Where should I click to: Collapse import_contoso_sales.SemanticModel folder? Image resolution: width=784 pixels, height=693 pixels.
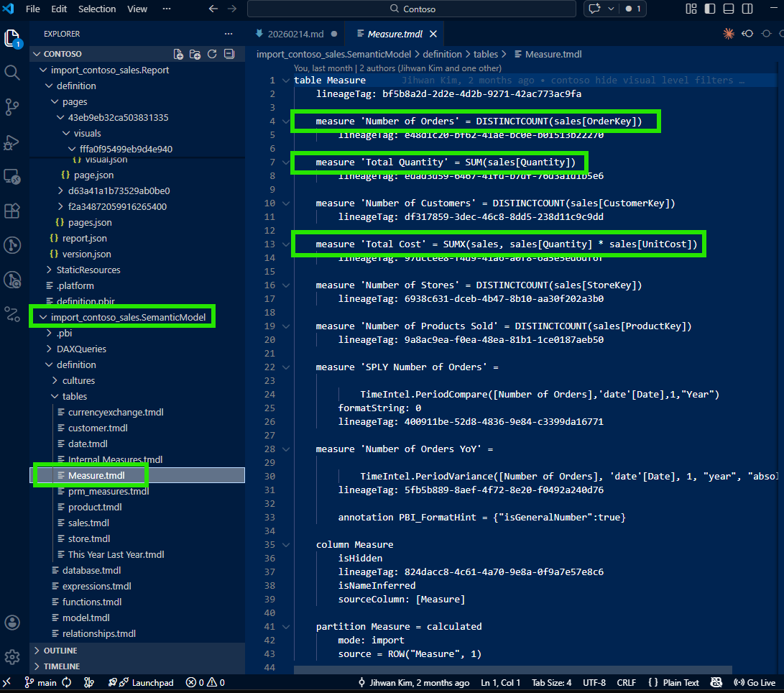(x=43, y=317)
